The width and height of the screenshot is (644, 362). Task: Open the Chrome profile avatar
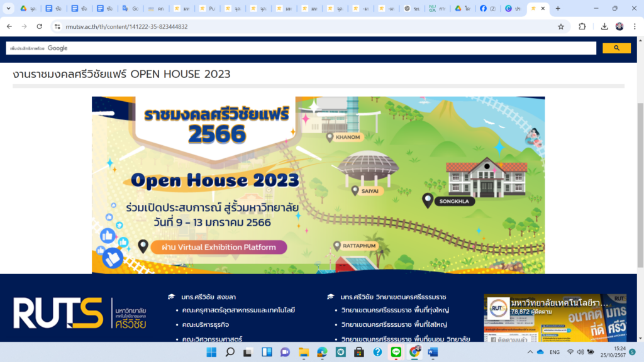coord(619,26)
